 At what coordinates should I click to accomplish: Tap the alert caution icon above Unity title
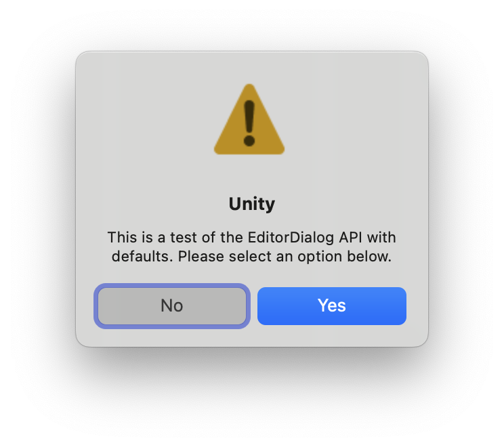249,120
